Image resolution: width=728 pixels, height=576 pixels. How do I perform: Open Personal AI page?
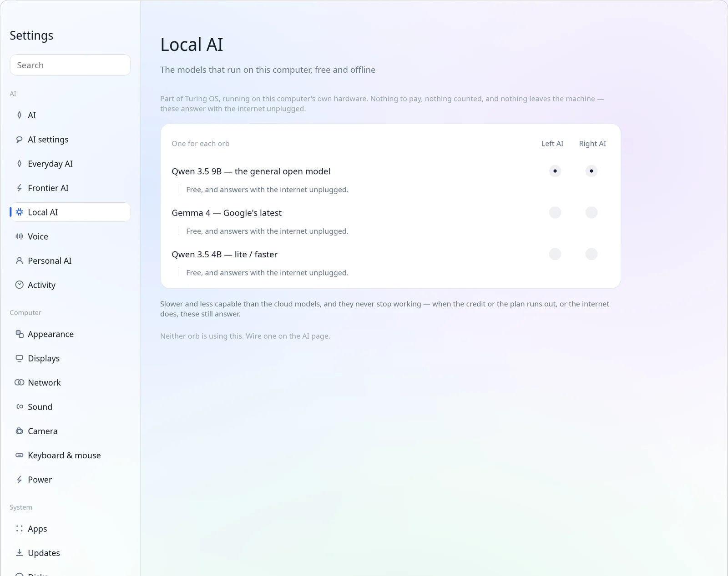pos(70,260)
